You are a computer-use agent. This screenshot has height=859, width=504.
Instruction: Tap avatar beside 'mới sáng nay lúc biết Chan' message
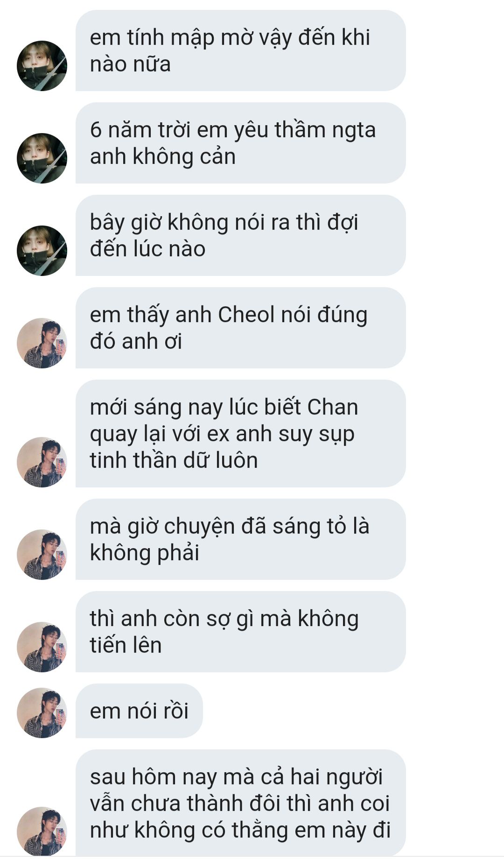(42, 462)
